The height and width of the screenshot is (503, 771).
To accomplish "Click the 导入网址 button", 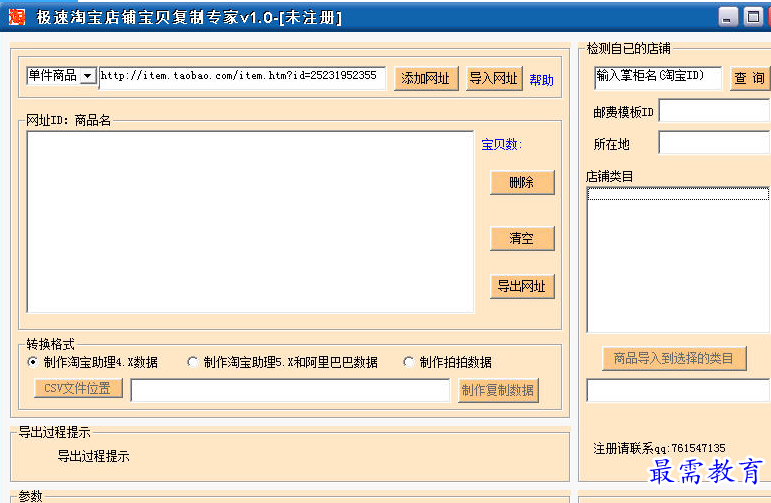I will tap(494, 78).
